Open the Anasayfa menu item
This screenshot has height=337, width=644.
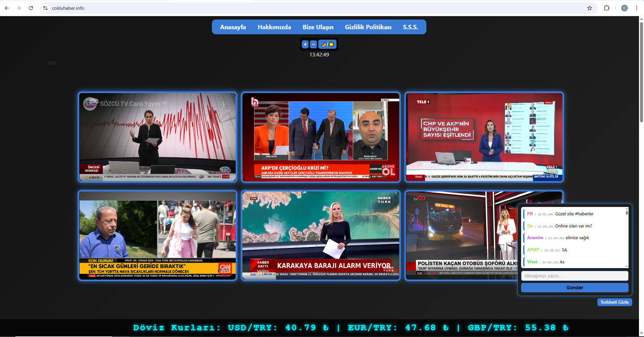tap(233, 27)
